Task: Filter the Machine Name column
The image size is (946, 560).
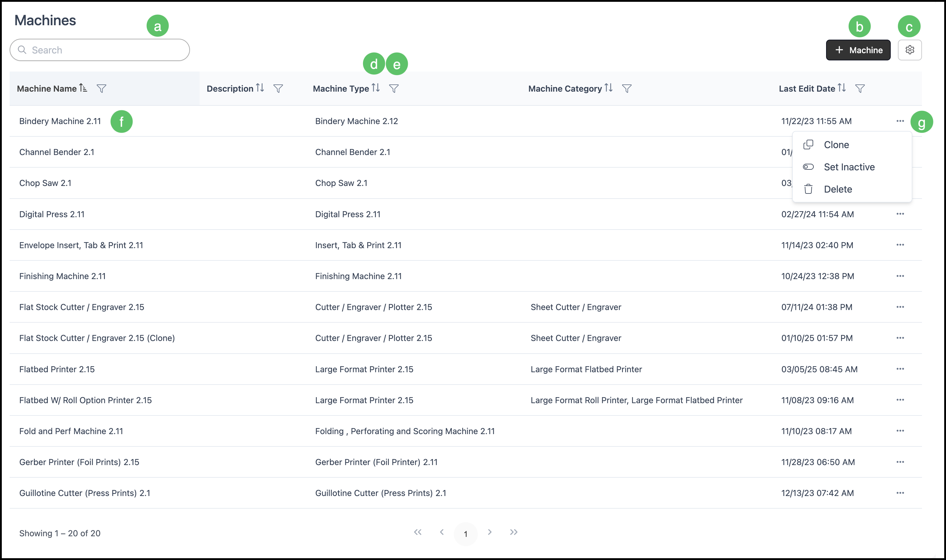Action: tap(101, 89)
